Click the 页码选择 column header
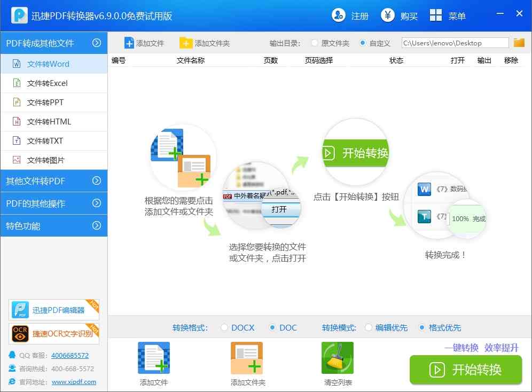Image resolution: width=532 pixels, height=392 pixels. tap(318, 60)
